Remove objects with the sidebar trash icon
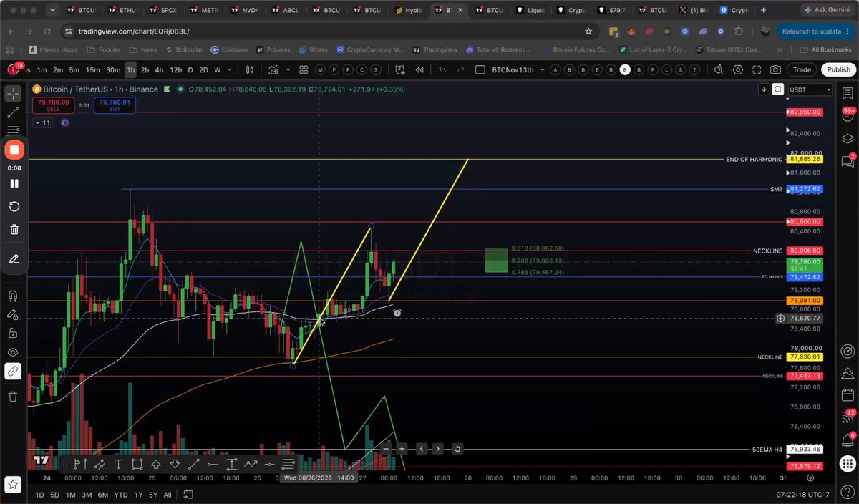Viewport: 859px width, 504px height. (x=14, y=396)
